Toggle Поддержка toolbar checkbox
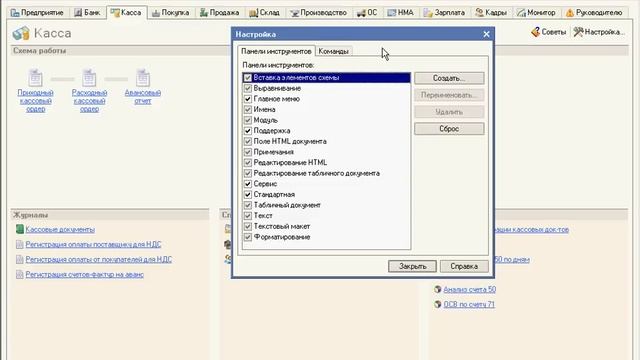This screenshot has height=360, width=640. (248, 131)
